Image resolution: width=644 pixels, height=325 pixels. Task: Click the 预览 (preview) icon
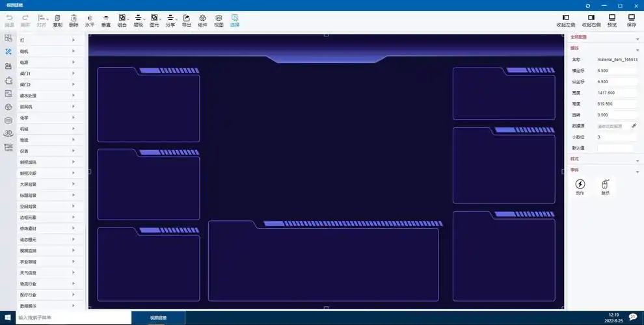tap(612, 18)
